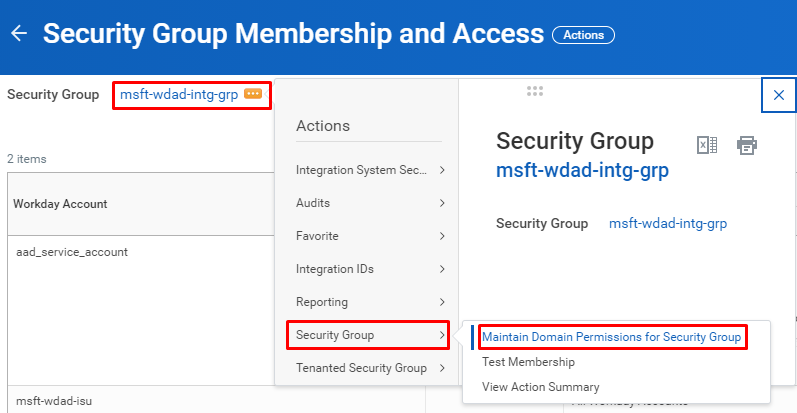Export Security Group to Excel icon
The width and height of the screenshot is (797, 413).
(707, 146)
